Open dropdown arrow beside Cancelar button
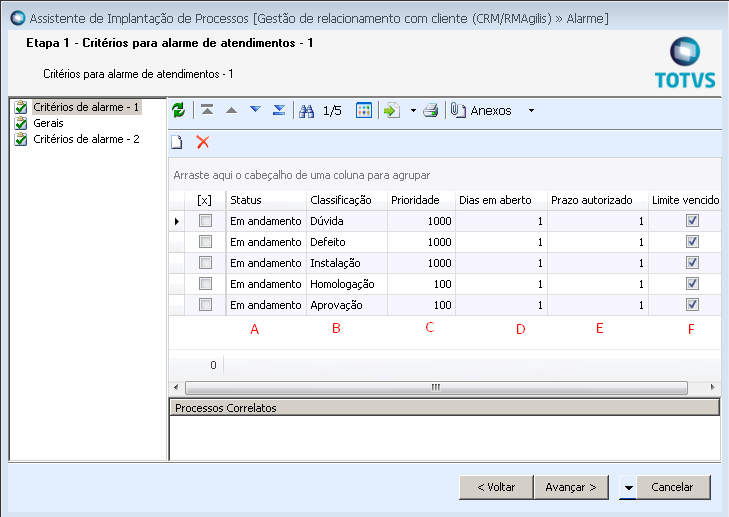 coord(628,487)
